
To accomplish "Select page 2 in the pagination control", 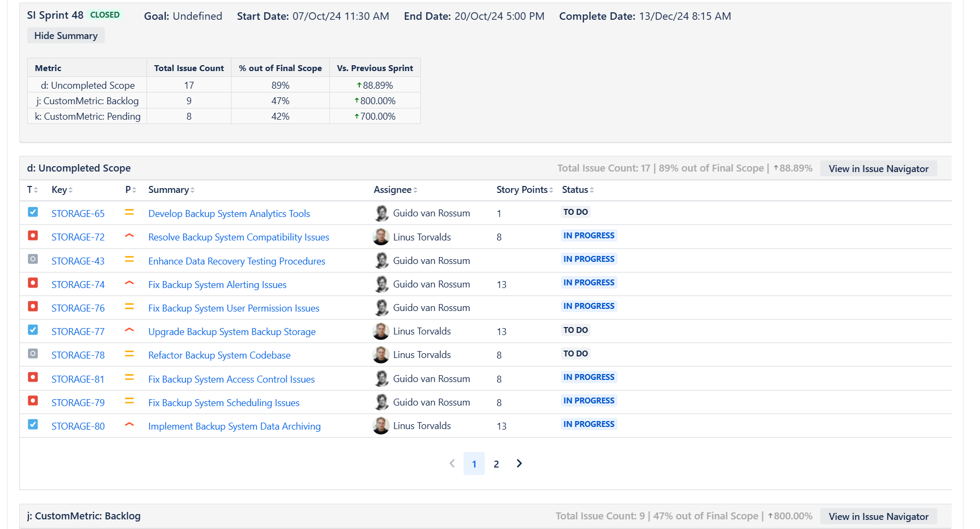I will point(497,463).
